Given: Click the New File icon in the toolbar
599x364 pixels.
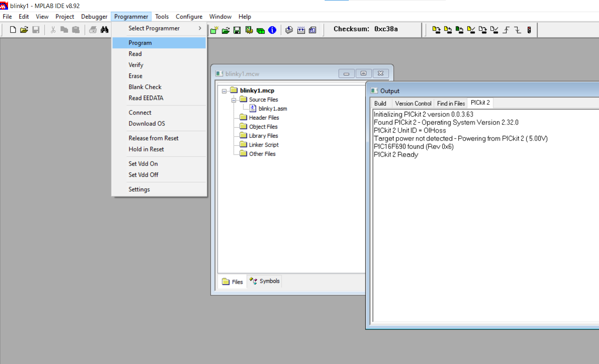Looking at the screenshot, I should [x=13, y=30].
